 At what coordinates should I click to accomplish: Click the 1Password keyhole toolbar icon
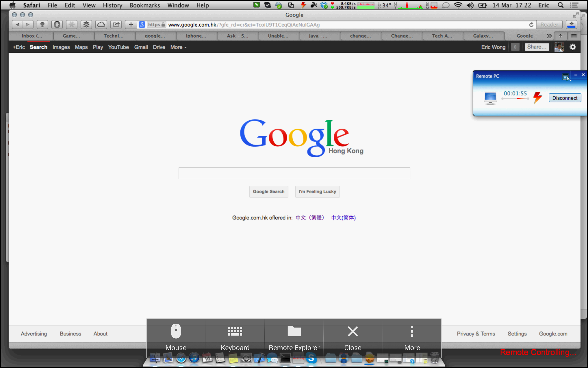tap(42, 25)
